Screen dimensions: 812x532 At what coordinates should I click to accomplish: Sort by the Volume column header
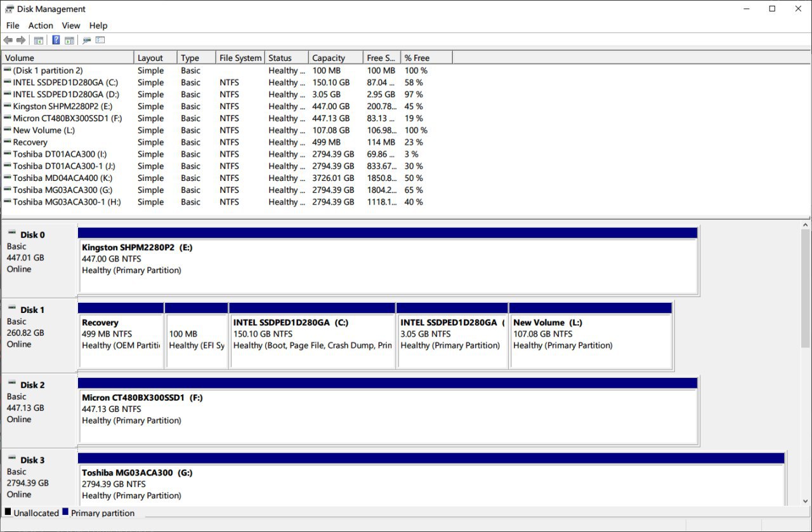[x=68, y=58]
